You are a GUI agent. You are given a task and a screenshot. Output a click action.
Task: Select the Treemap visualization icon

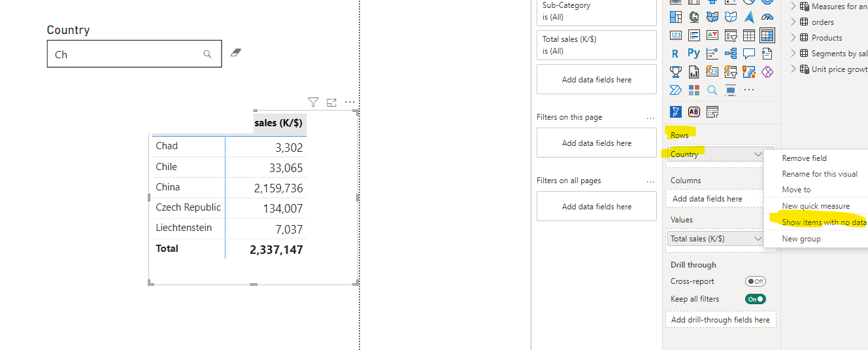click(x=676, y=17)
